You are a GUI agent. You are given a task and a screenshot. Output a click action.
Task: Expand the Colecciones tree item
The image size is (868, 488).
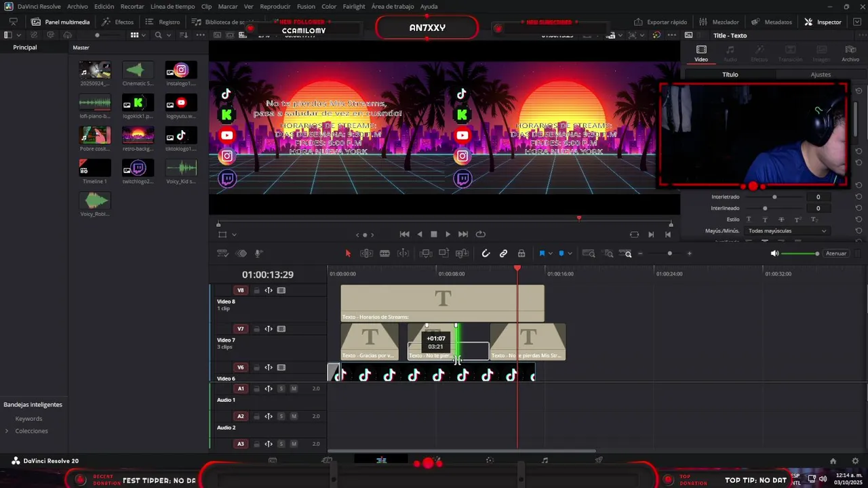(x=7, y=431)
